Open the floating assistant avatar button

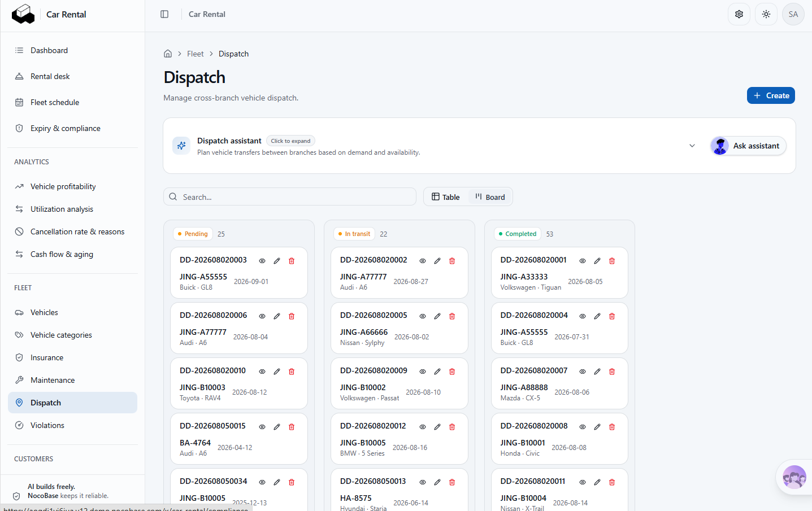click(794, 477)
